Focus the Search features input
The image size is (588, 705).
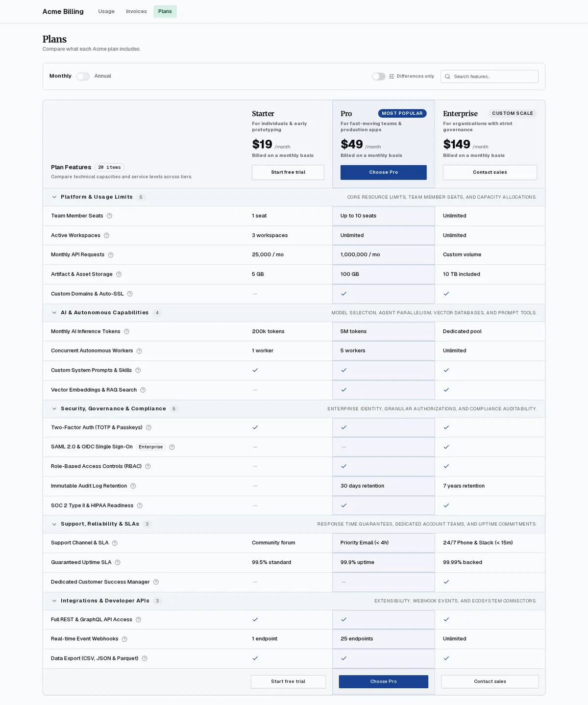[490, 76]
